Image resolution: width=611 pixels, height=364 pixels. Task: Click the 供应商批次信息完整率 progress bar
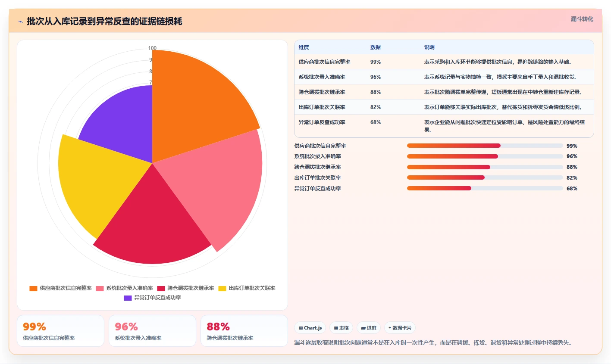coord(485,146)
